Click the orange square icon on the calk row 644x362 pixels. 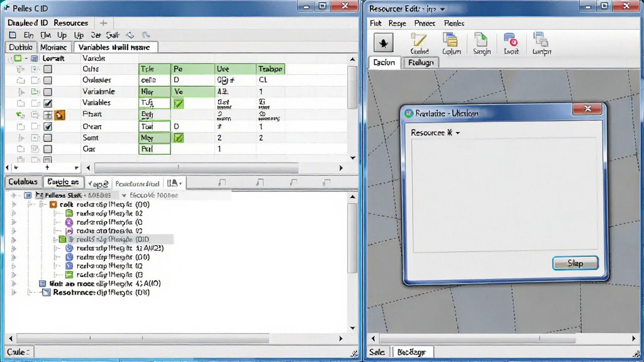53,204
